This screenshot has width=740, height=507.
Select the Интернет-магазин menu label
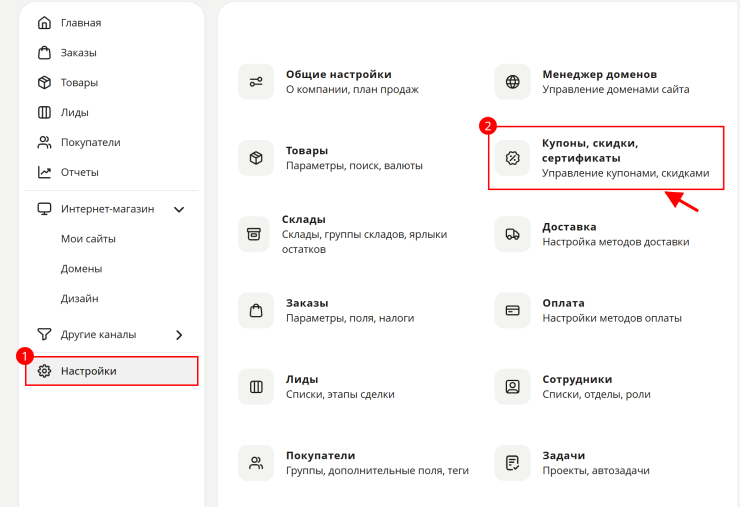pos(108,209)
